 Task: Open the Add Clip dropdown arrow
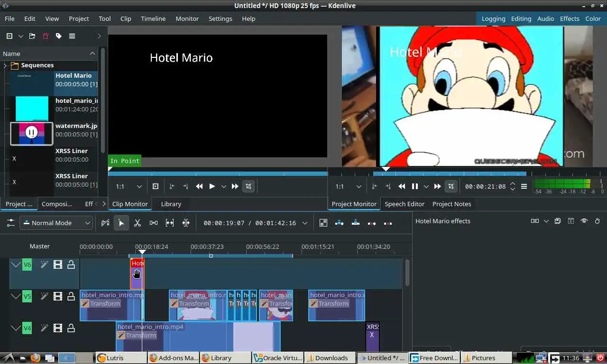[x=20, y=36]
